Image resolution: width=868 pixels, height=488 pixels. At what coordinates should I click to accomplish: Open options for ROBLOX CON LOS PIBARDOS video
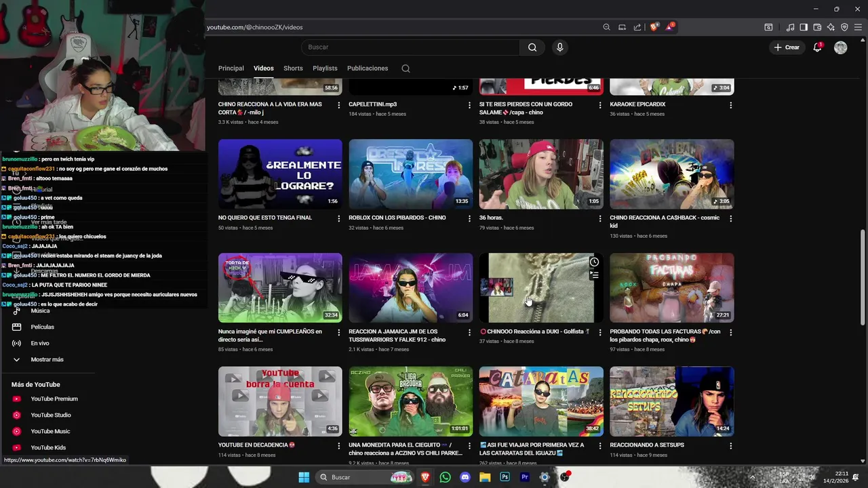coord(469,219)
